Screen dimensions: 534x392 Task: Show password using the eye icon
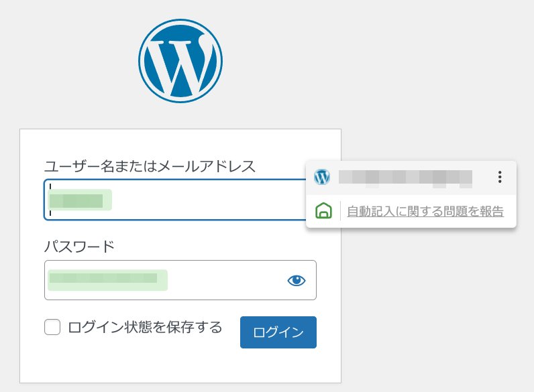(x=297, y=280)
